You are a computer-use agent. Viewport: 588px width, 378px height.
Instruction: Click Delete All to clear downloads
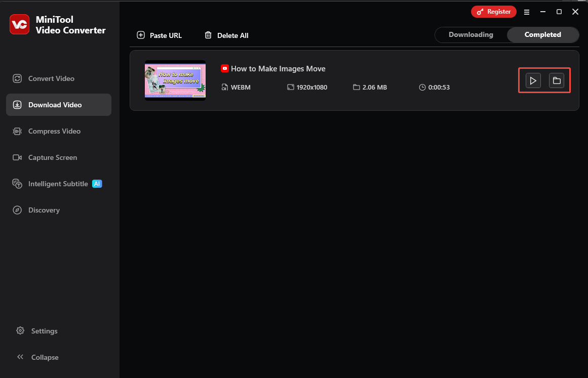(226, 35)
